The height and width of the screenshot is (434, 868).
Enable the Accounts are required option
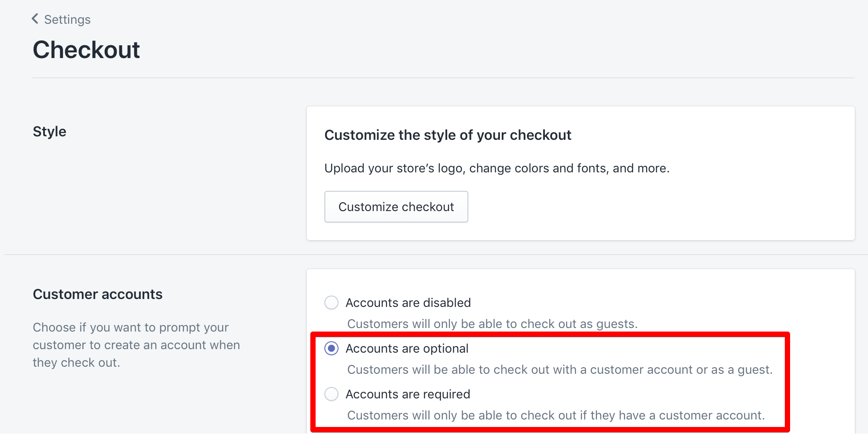[x=331, y=394]
